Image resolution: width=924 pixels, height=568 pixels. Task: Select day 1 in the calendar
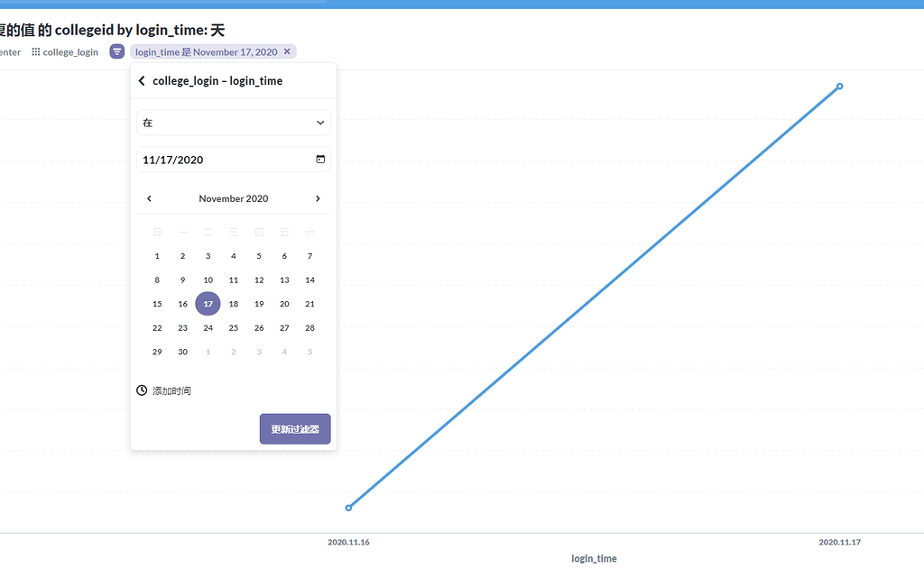tap(157, 255)
